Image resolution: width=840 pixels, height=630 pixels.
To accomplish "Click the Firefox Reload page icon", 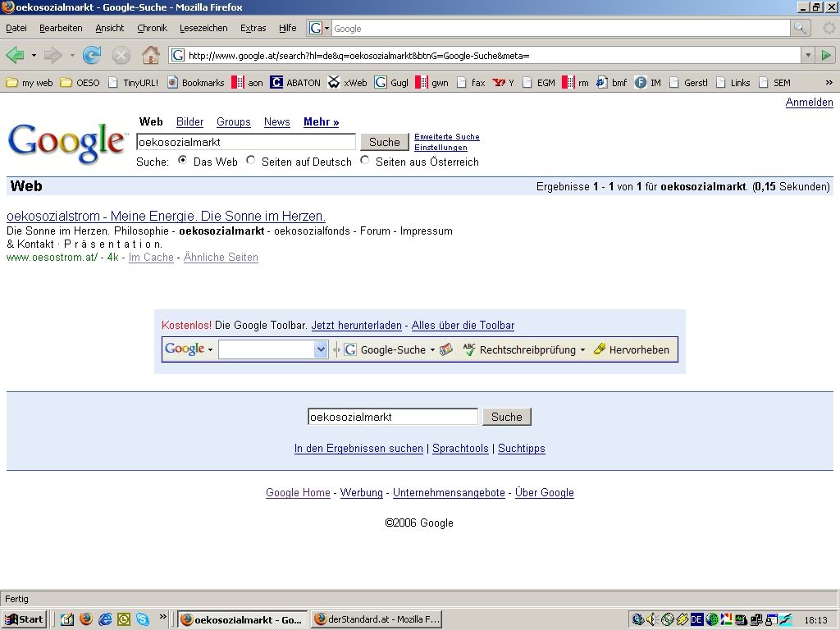I will (x=92, y=55).
